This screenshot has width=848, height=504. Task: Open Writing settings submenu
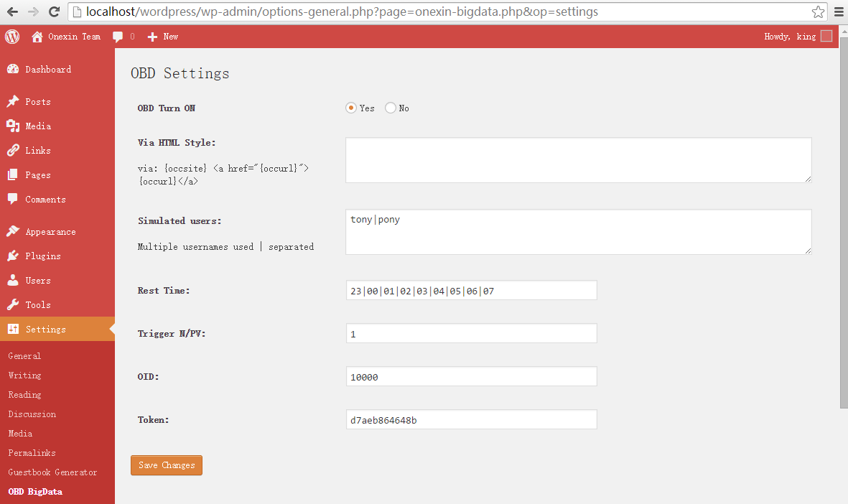pos(24,375)
